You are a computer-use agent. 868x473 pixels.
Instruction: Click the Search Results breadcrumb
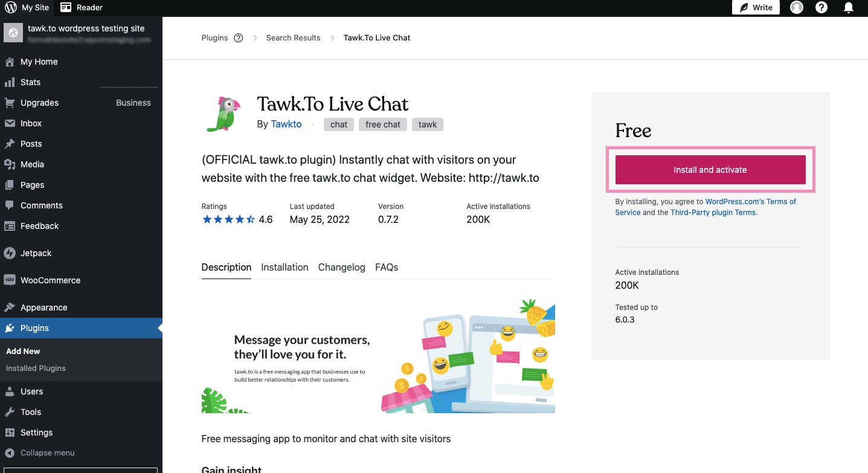[x=293, y=37]
